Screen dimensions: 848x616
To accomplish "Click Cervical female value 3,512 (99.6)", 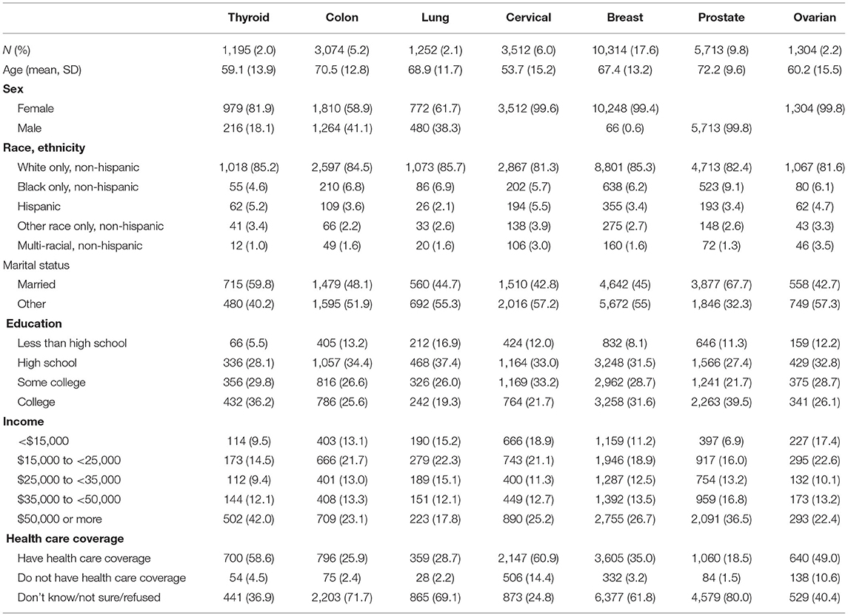I will (528, 109).
